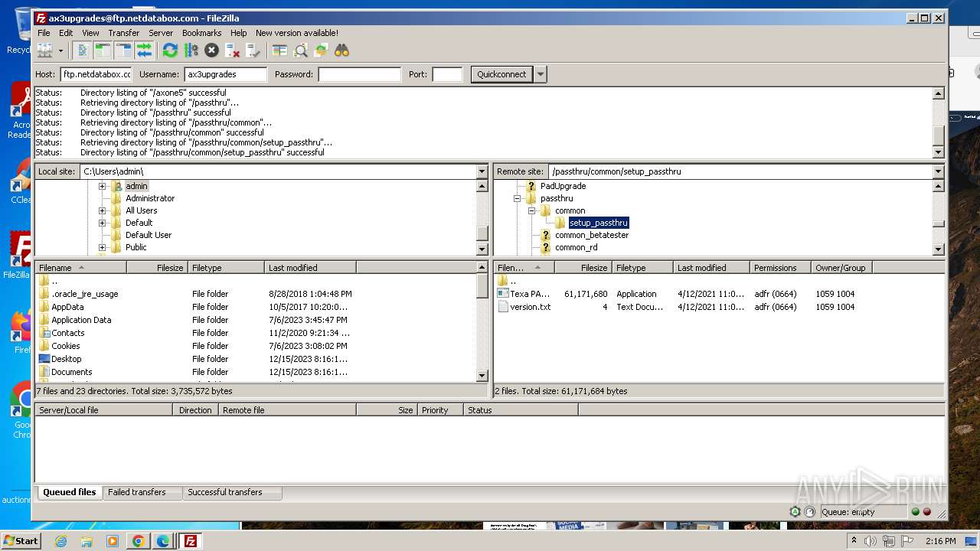The image size is (980, 551).
Task: Reconnect to the last server
Action: [253, 51]
